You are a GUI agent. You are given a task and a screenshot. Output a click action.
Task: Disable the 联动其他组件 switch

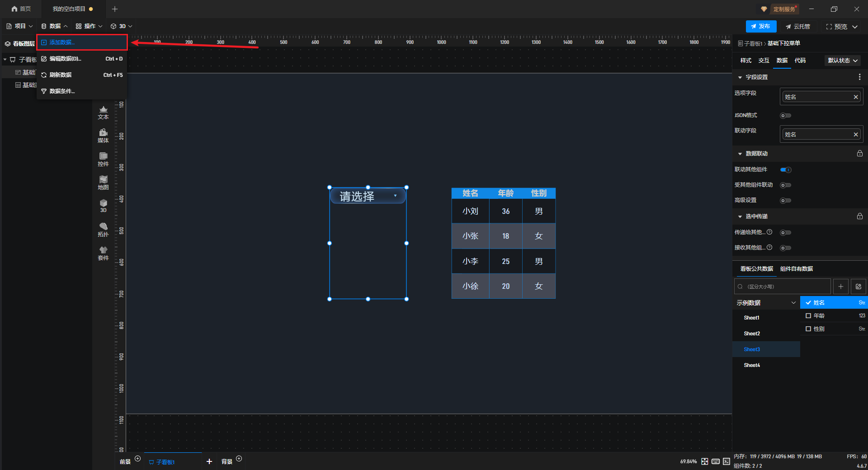point(785,170)
